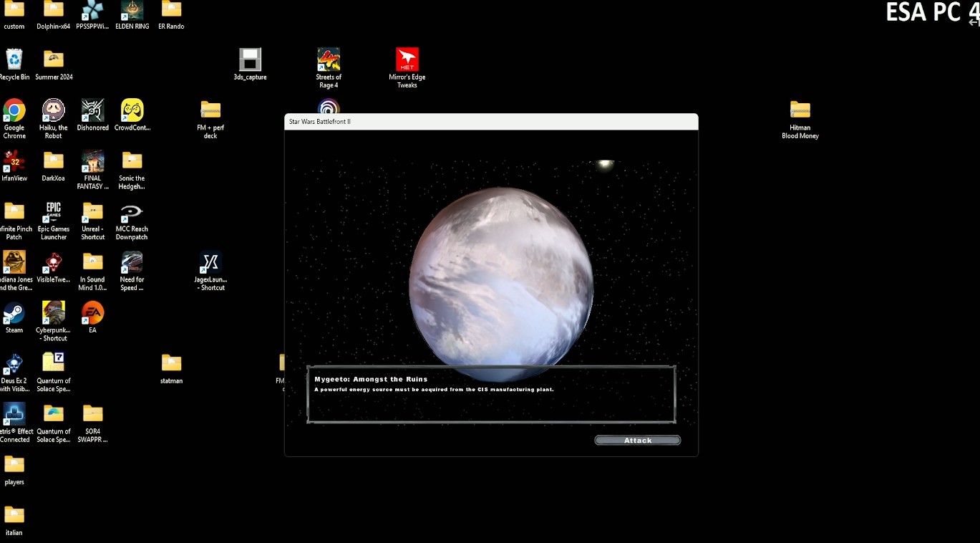Select the Recycle Bin icon
This screenshot has height=543, width=980.
[x=14, y=59]
